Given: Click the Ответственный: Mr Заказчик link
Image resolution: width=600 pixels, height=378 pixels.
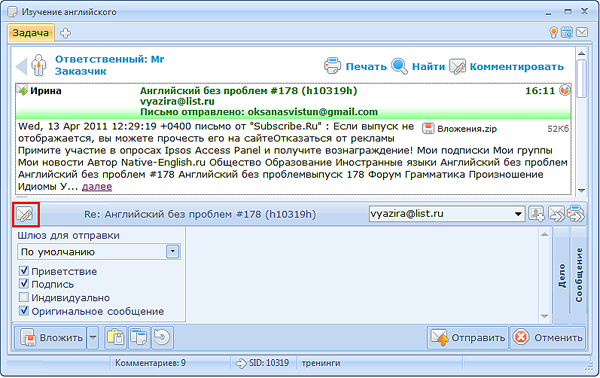Looking at the screenshot, I should [109, 65].
